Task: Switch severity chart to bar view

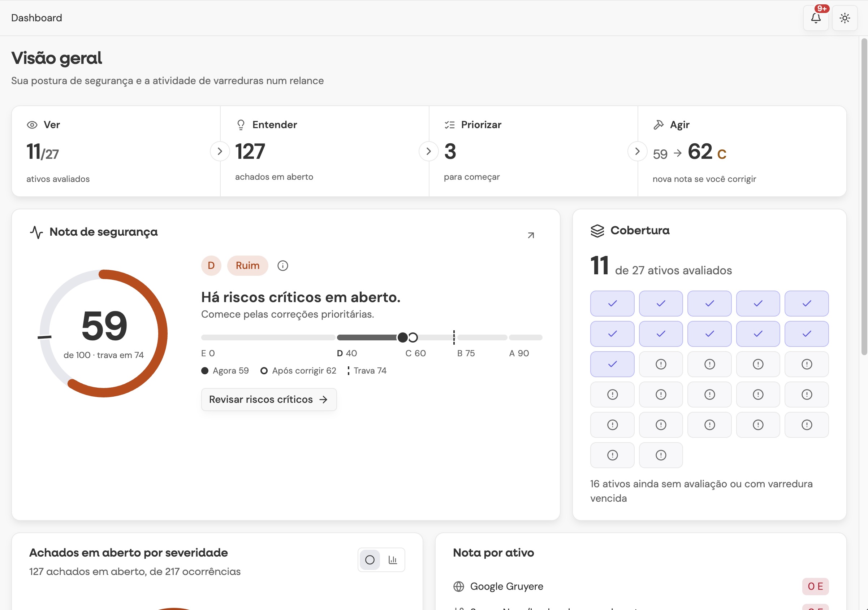Action: click(393, 559)
